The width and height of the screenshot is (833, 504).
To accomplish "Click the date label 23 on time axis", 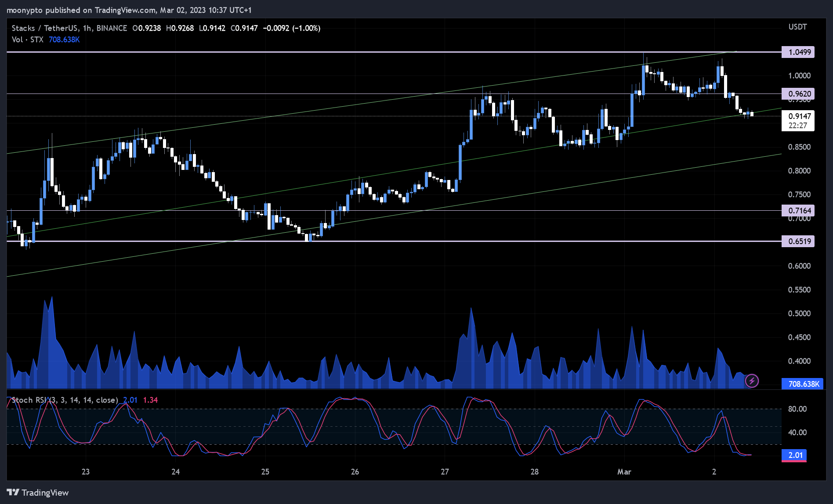I will pos(86,472).
